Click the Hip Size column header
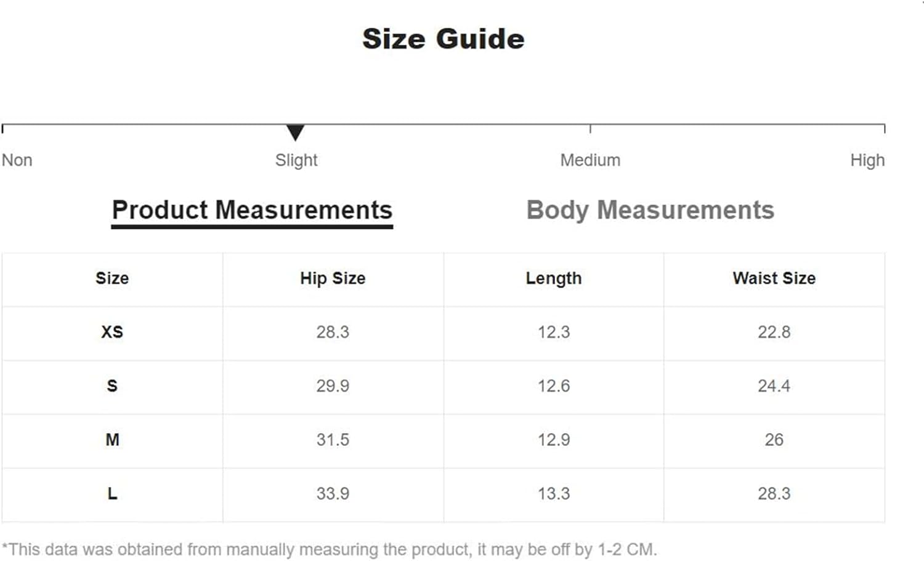 tap(333, 278)
